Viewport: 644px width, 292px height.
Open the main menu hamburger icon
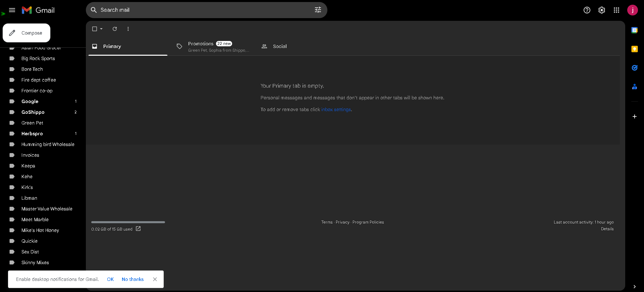click(12, 10)
